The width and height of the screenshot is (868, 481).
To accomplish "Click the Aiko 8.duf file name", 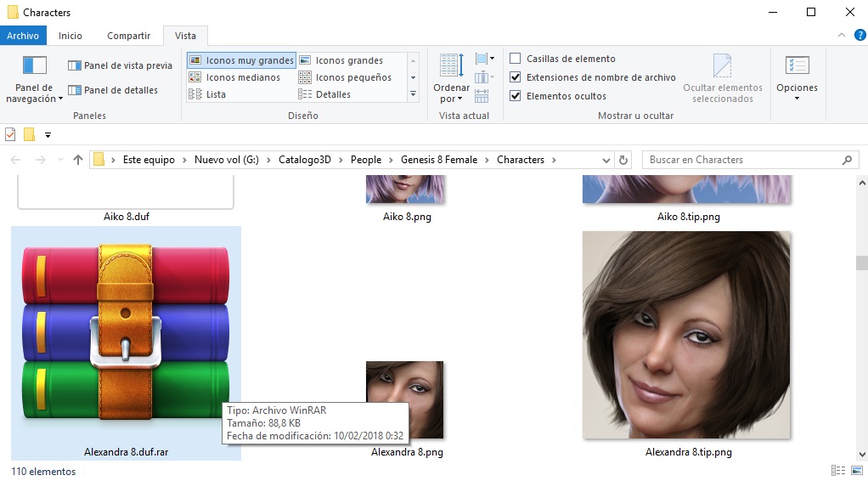I will point(127,217).
